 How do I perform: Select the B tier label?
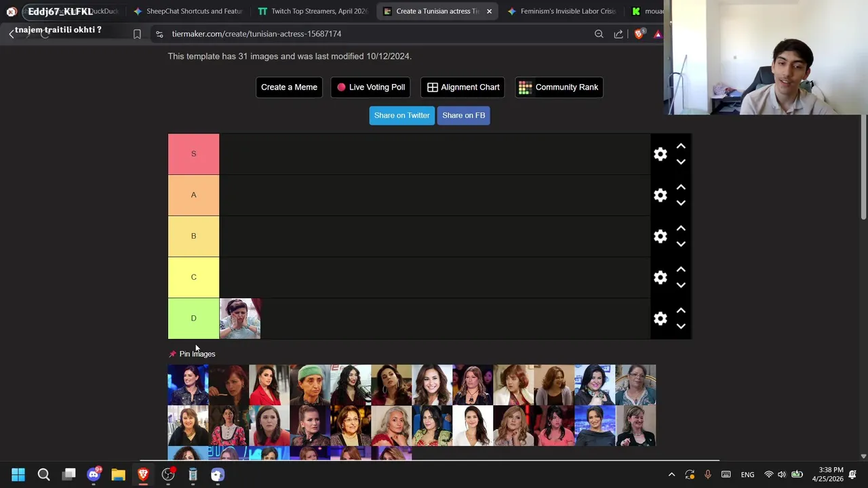193,236
